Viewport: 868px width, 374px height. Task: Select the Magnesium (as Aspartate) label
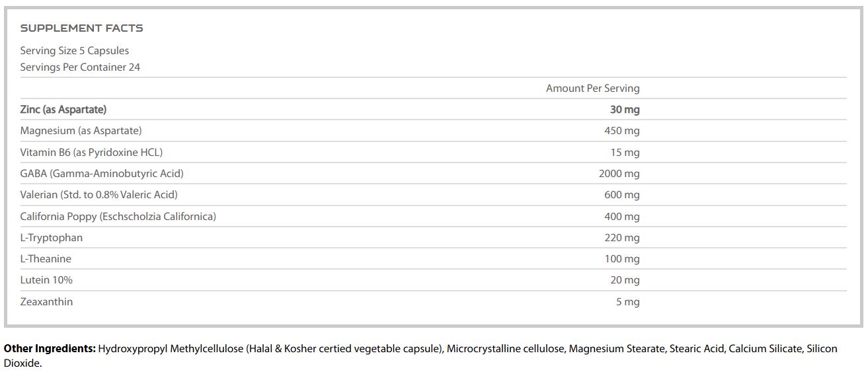(x=81, y=131)
